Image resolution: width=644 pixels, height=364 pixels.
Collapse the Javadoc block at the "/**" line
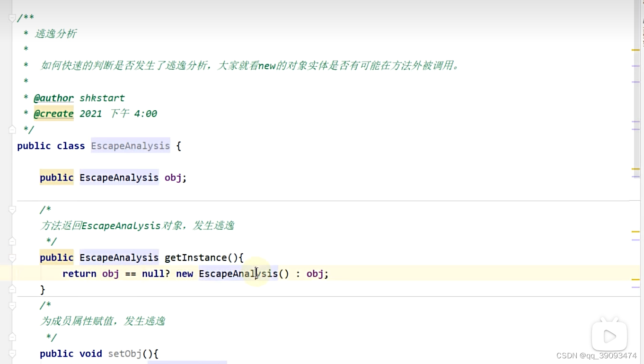12,18
